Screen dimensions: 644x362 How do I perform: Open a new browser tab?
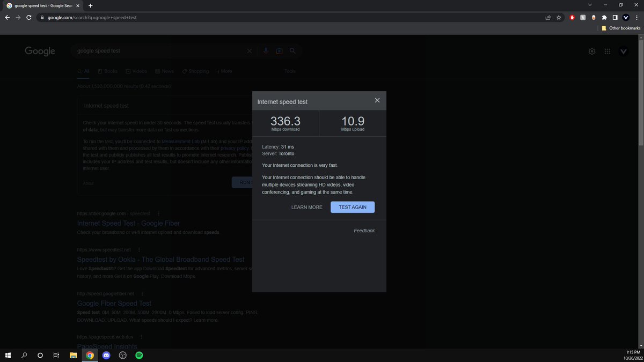90,5
